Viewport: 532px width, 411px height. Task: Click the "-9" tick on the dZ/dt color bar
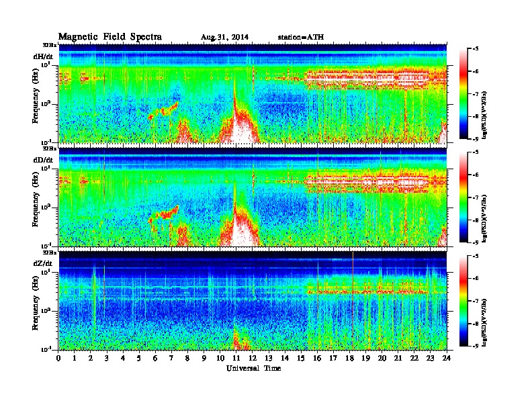[x=476, y=346]
